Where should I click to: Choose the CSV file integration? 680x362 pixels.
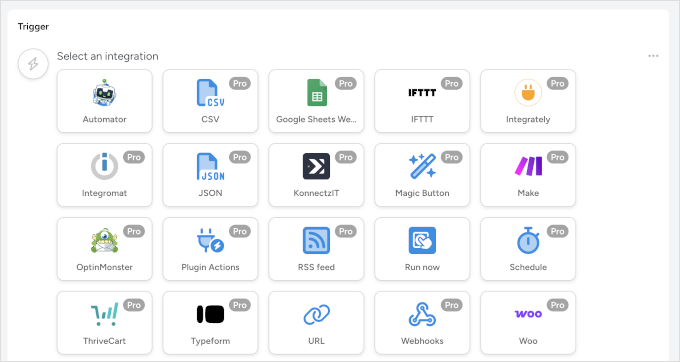210,101
